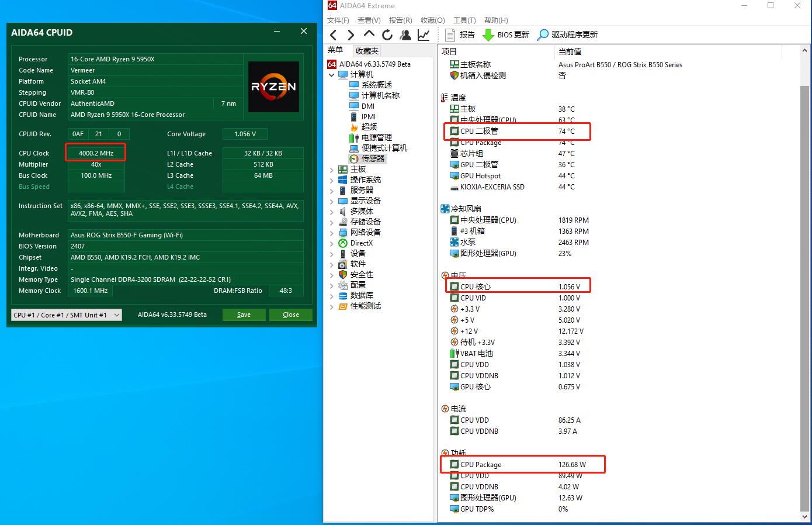Viewport: 812px width, 525px height.
Task: Collapse the 计算机 tree node
Action: tap(332, 75)
